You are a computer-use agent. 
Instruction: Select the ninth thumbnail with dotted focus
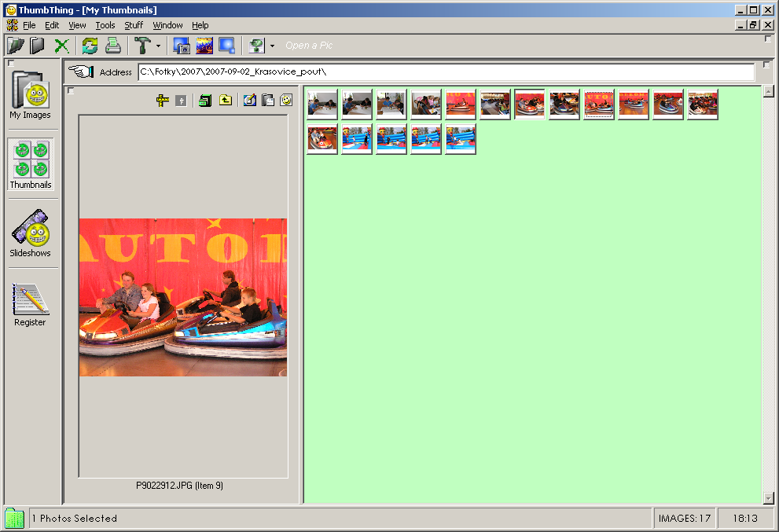click(599, 105)
